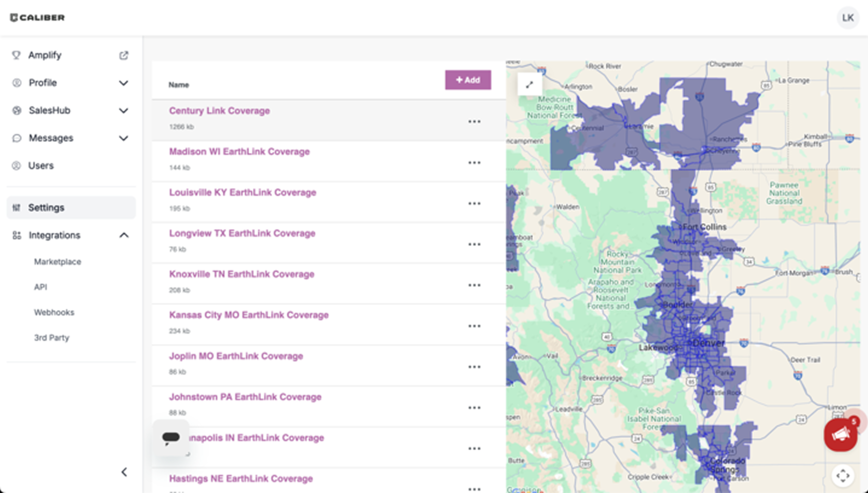Viewport: 868px width, 493px height.
Task: Click the map fullscreen expand icon
Action: pyautogui.click(x=529, y=85)
